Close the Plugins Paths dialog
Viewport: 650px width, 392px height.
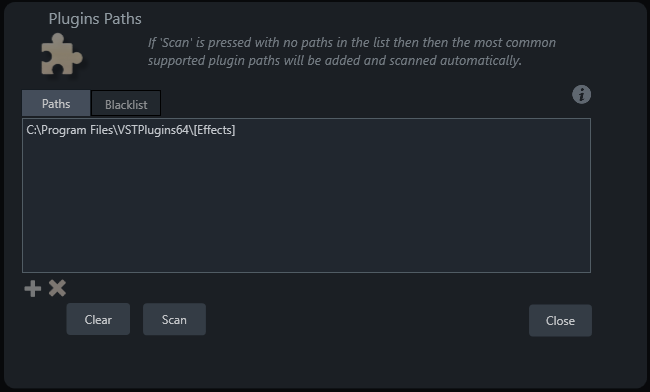[x=560, y=320]
